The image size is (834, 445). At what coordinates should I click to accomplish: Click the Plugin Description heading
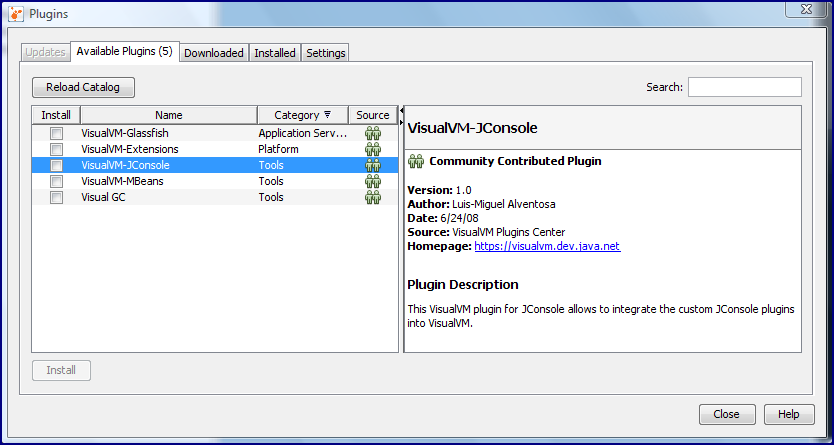(463, 284)
